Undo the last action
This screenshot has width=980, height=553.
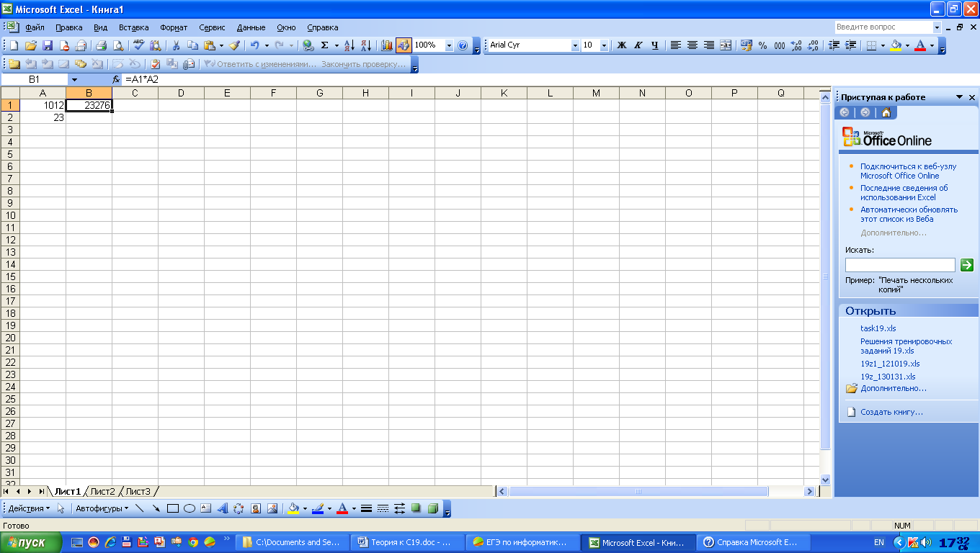[254, 45]
